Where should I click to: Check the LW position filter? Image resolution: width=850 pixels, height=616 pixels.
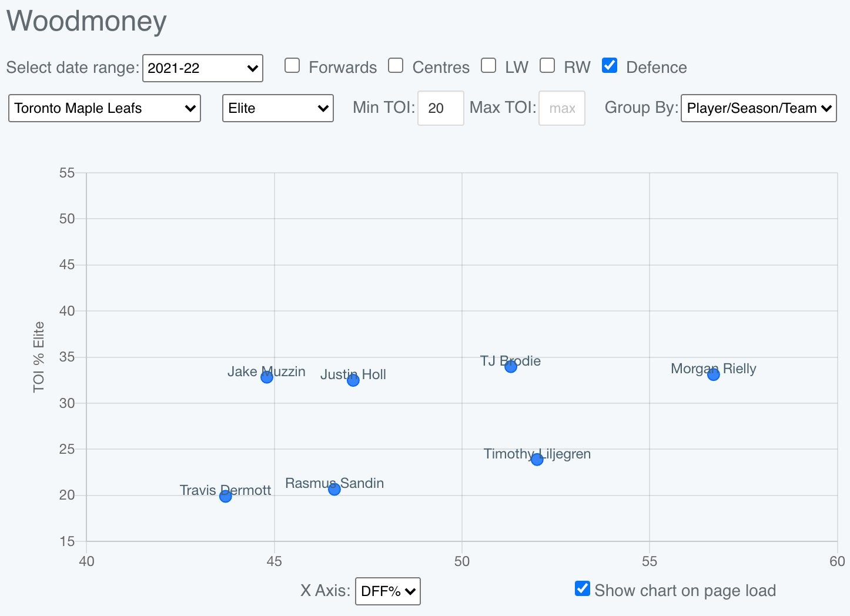tap(488, 65)
